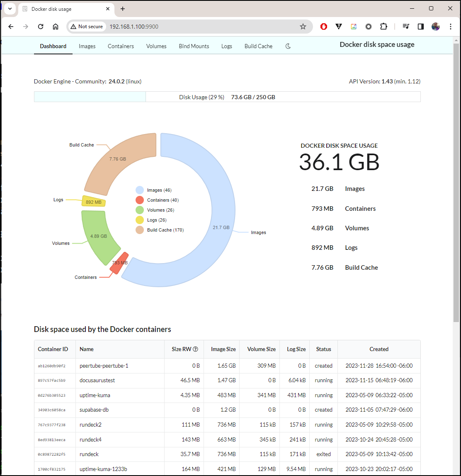Screen dimensions: 461x476
Task: Go back using the browser back arrow
Action: coord(11,27)
